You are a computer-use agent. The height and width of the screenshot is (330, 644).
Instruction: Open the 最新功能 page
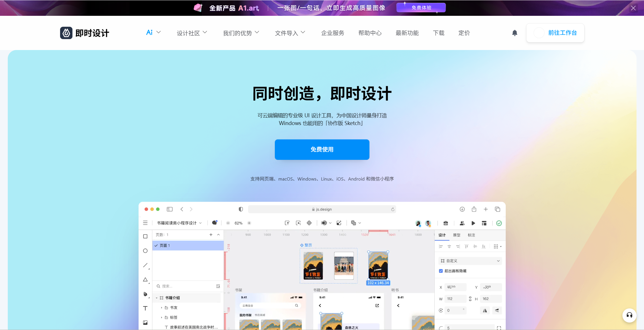point(407,33)
